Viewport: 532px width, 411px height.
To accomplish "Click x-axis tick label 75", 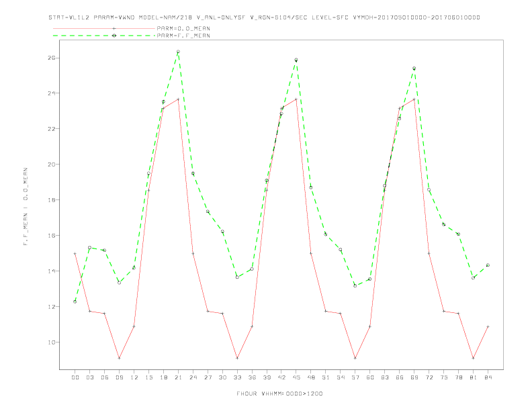I will coord(444,377).
